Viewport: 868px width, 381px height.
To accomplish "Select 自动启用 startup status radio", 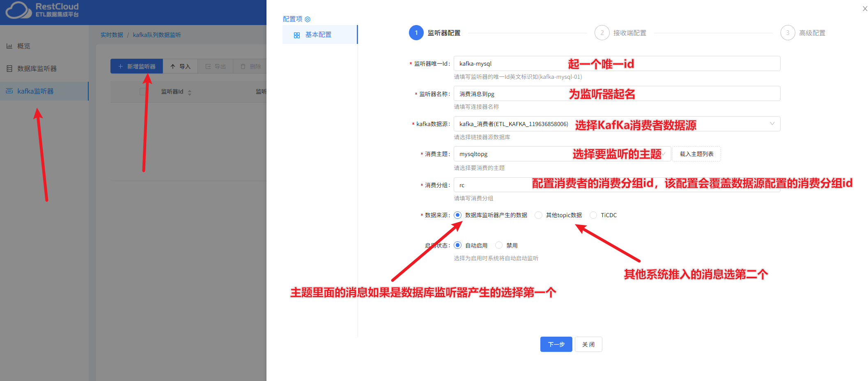I will pyautogui.click(x=458, y=245).
